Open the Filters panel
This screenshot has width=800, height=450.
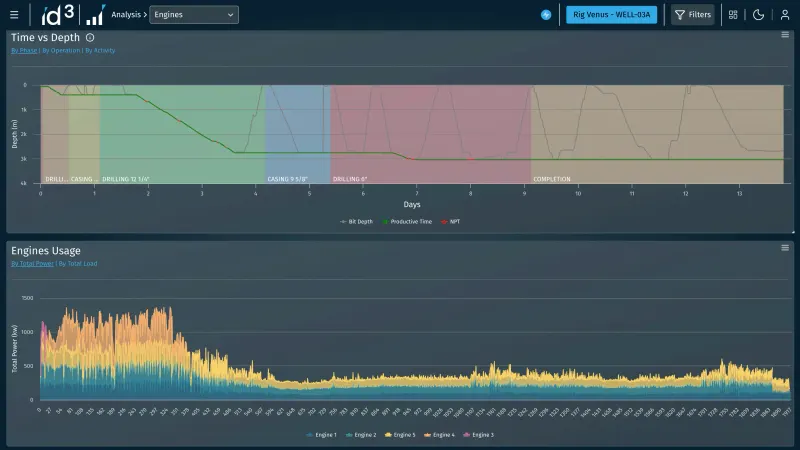pyautogui.click(x=693, y=15)
